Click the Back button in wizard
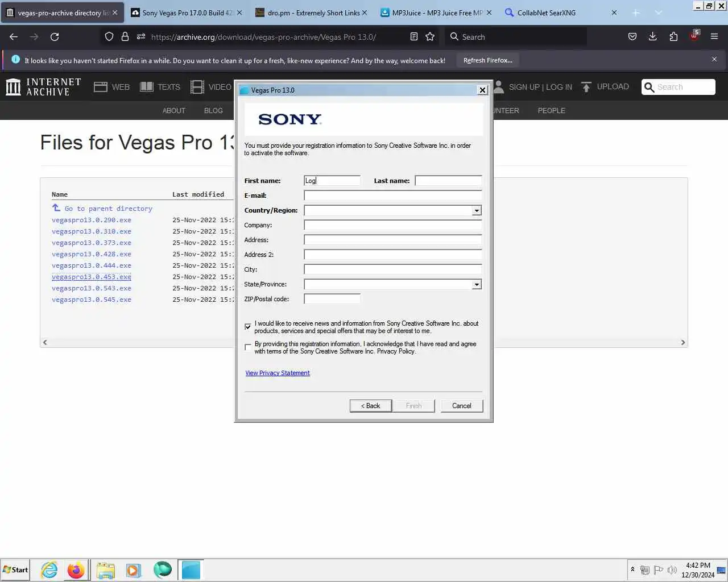 (x=371, y=406)
